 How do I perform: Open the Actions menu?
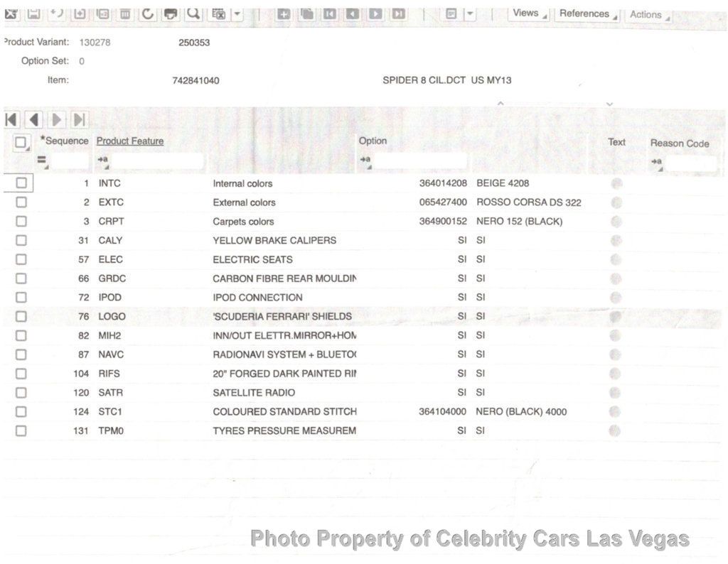[x=648, y=15]
